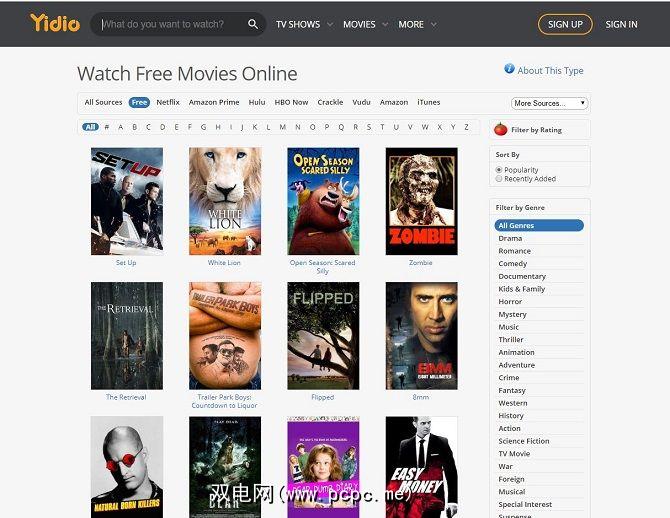This screenshot has width=670, height=518.
Task: Expand the Movies menu chevron
Action: pos(385,24)
